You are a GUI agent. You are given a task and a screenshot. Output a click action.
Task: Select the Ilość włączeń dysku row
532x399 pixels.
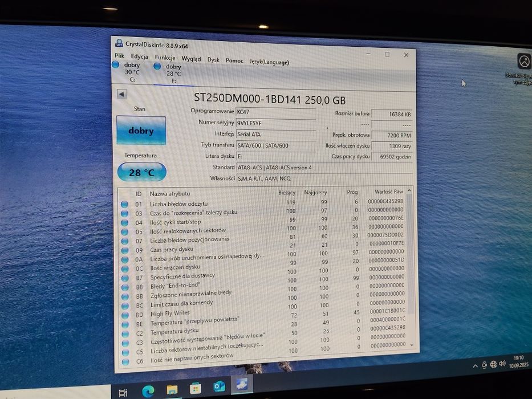(263, 264)
